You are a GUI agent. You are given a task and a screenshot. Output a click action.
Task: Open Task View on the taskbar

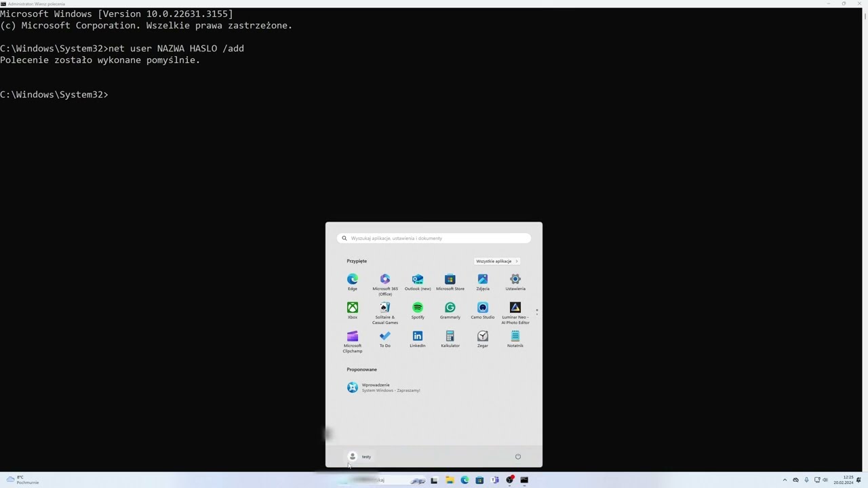pos(434,480)
